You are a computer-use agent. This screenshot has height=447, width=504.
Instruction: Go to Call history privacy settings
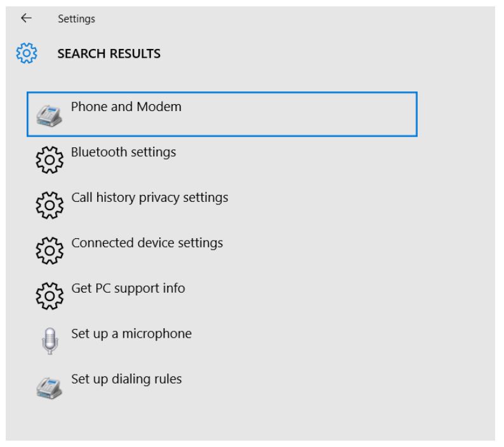150,198
